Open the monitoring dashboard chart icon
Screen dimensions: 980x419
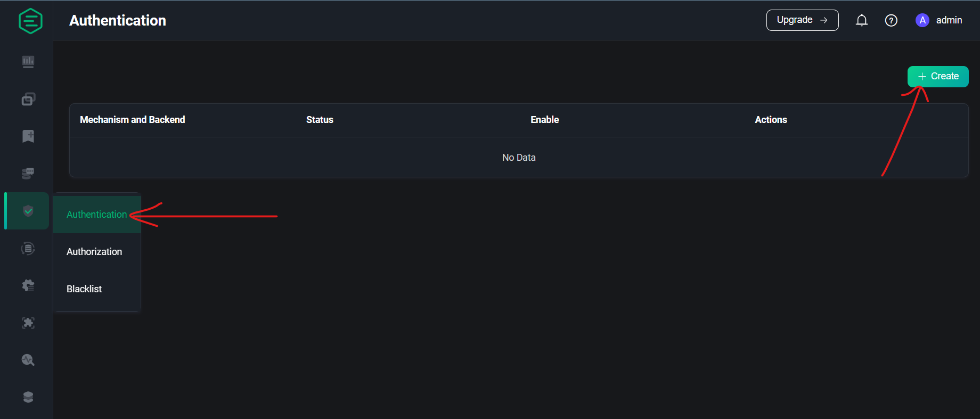pyautogui.click(x=28, y=62)
